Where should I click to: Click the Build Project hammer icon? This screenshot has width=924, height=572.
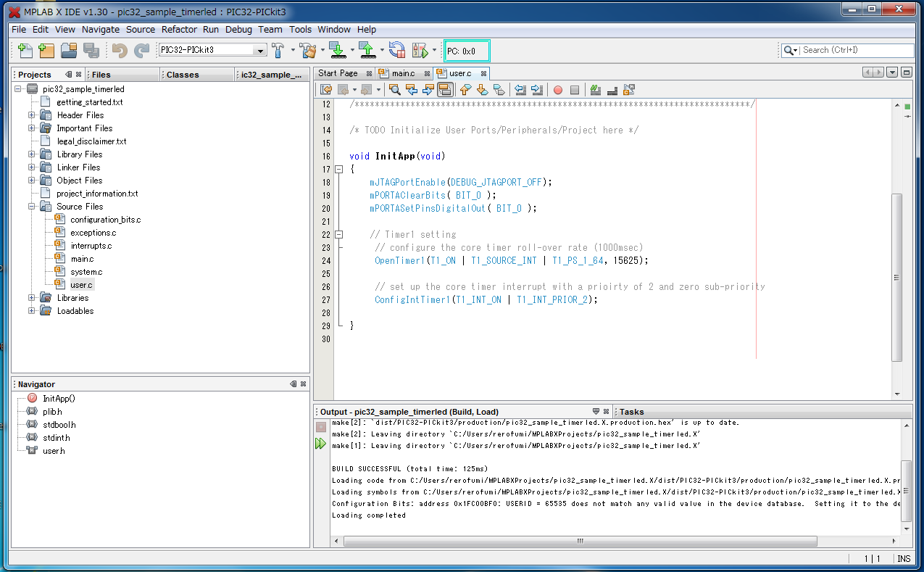278,50
